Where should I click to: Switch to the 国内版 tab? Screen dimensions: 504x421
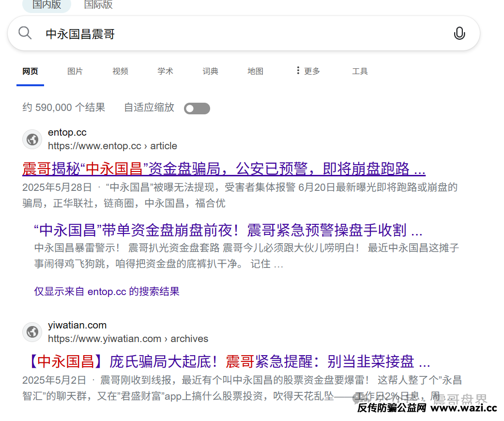point(46,4)
